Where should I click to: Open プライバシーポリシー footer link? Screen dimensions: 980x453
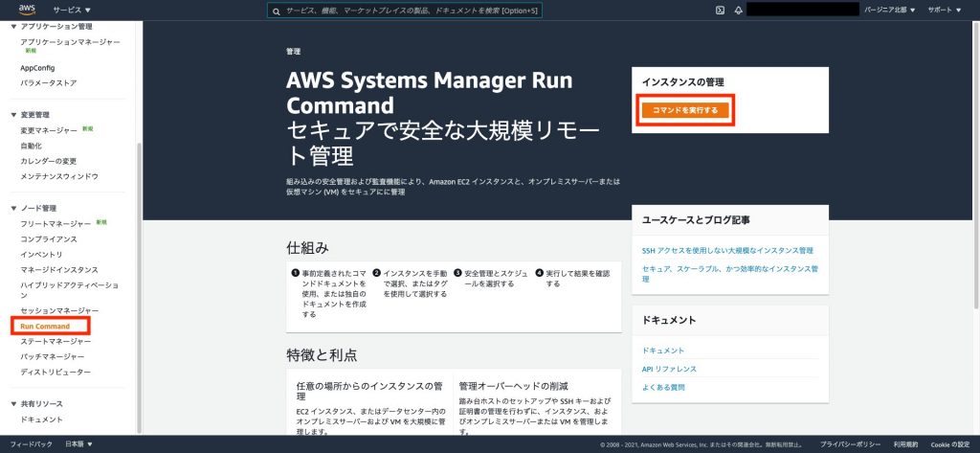[x=851, y=444]
